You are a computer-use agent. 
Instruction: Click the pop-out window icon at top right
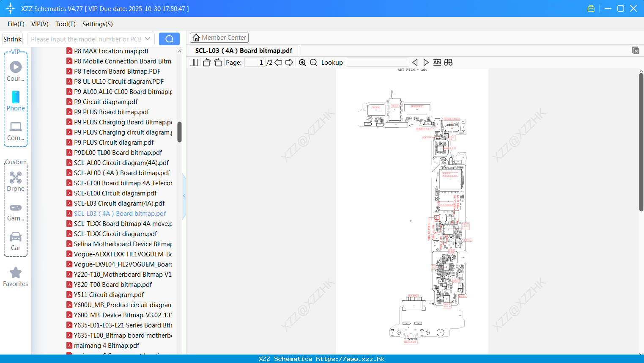pyautogui.click(x=636, y=50)
